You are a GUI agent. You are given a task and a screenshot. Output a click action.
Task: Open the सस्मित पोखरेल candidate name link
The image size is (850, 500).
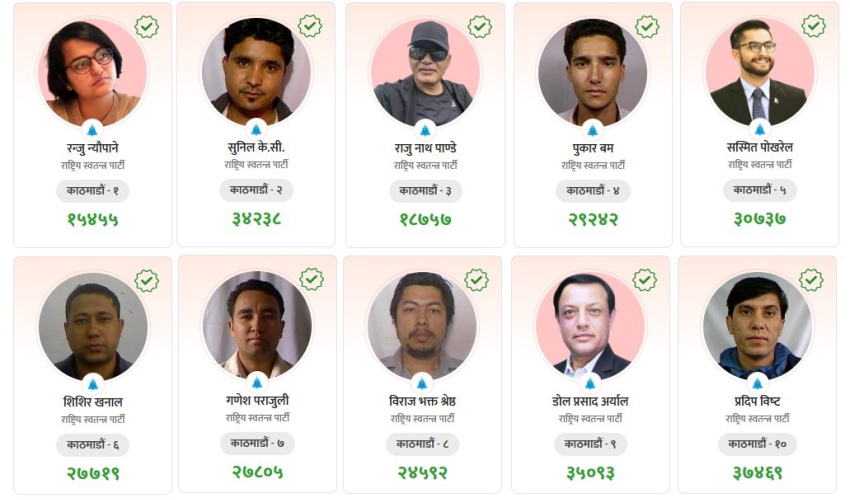click(760, 148)
